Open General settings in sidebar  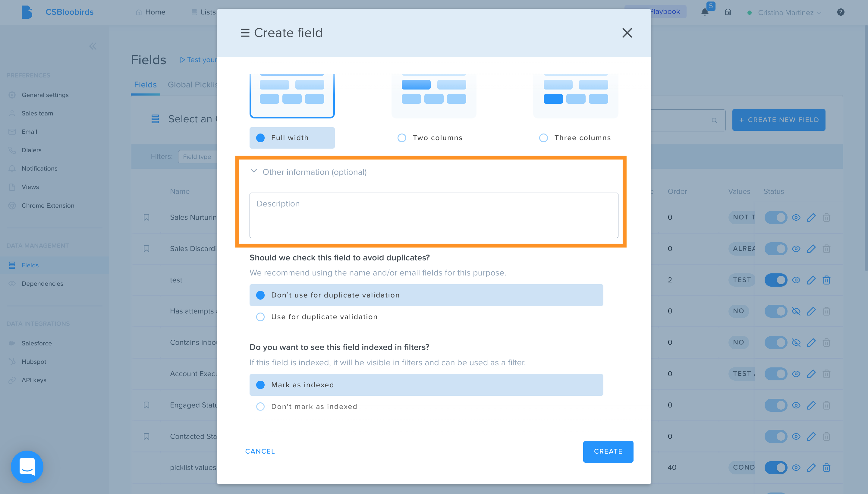[45, 95]
